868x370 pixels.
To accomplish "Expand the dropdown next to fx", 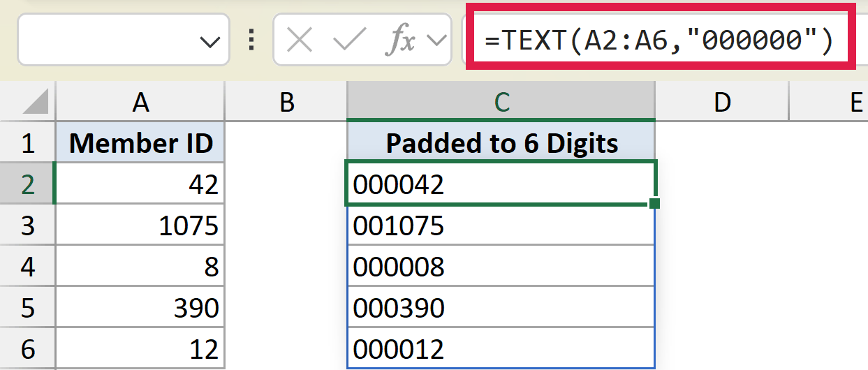I will [437, 41].
